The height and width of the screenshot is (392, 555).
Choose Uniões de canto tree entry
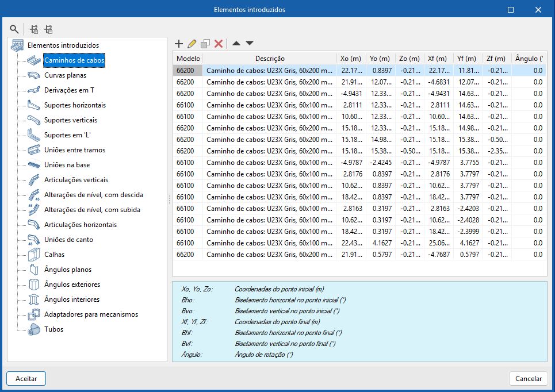click(68, 240)
